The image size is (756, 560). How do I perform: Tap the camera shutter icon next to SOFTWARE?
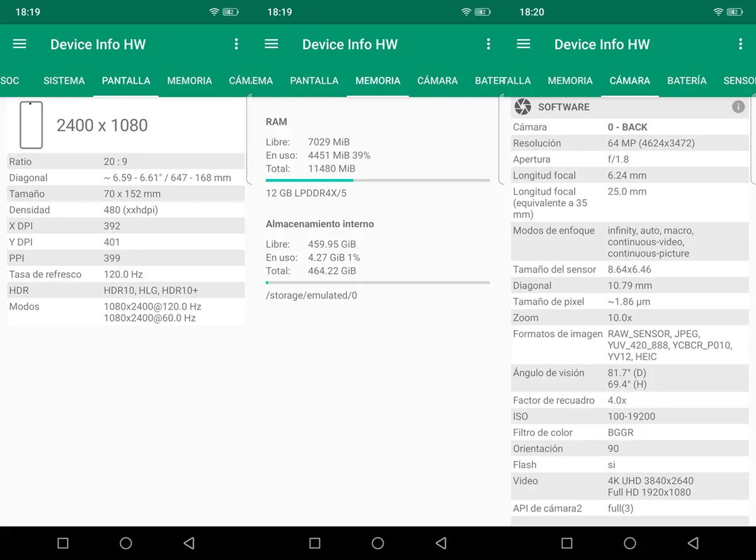coord(522,107)
